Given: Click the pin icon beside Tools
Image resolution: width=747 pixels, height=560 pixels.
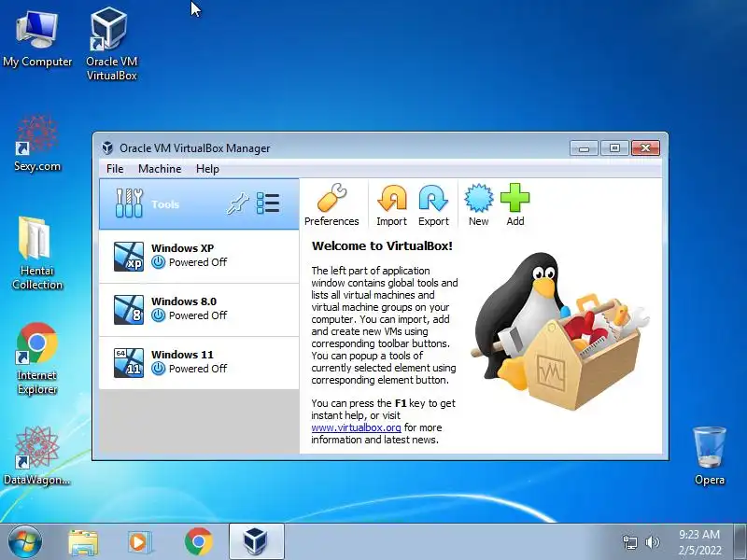Looking at the screenshot, I should coord(237,203).
